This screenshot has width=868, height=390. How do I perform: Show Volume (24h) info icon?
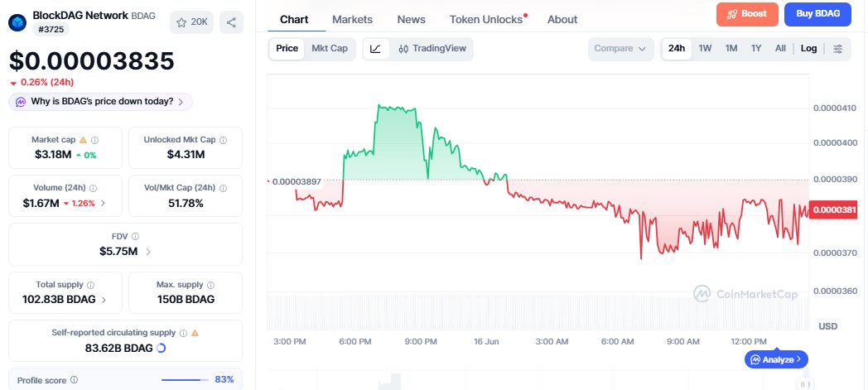[93, 188]
